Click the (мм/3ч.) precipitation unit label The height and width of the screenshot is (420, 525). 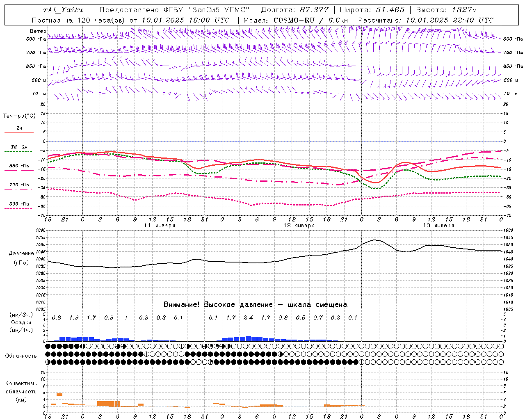pos(21,315)
